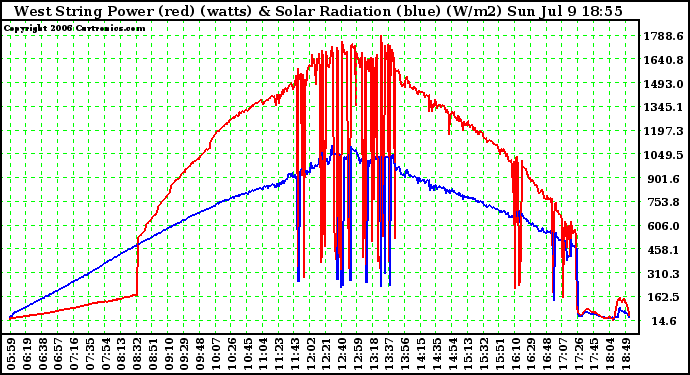Click the 07:54 time label
This screenshot has height=375, width=690.
coord(106,354)
